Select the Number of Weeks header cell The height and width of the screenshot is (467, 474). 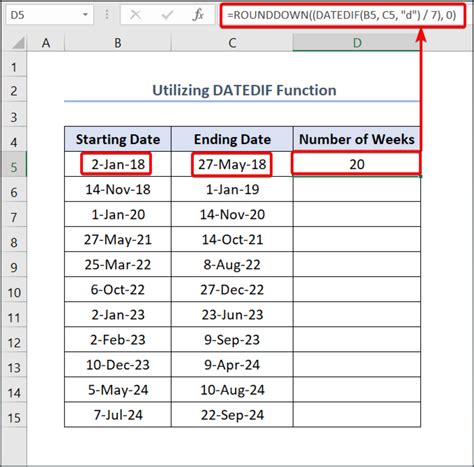coord(357,139)
